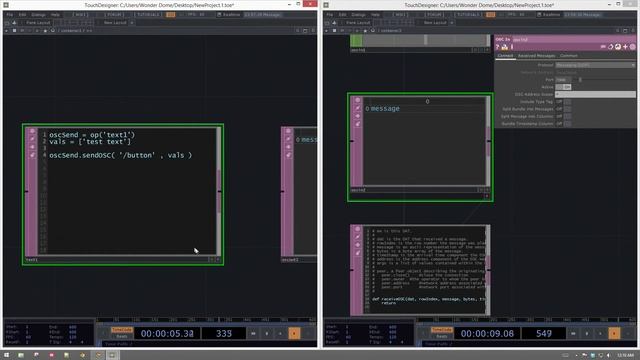Toggle Realtime flag in right window
The height and width of the screenshot is (360, 640).
tap(549, 15)
